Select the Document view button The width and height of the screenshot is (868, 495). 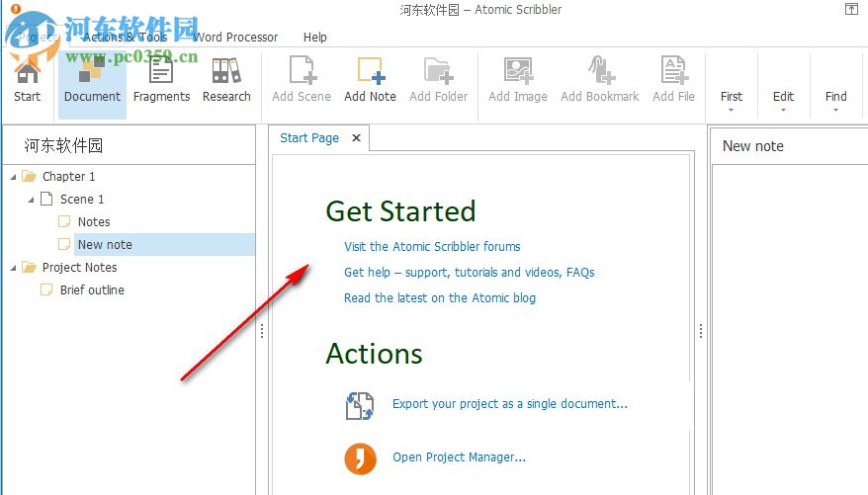click(x=93, y=86)
